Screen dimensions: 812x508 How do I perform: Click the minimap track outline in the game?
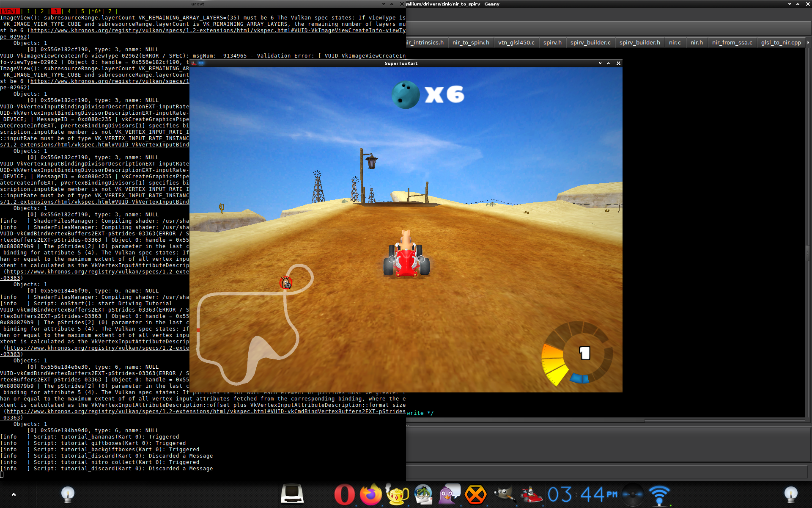pyautogui.click(x=255, y=324)
